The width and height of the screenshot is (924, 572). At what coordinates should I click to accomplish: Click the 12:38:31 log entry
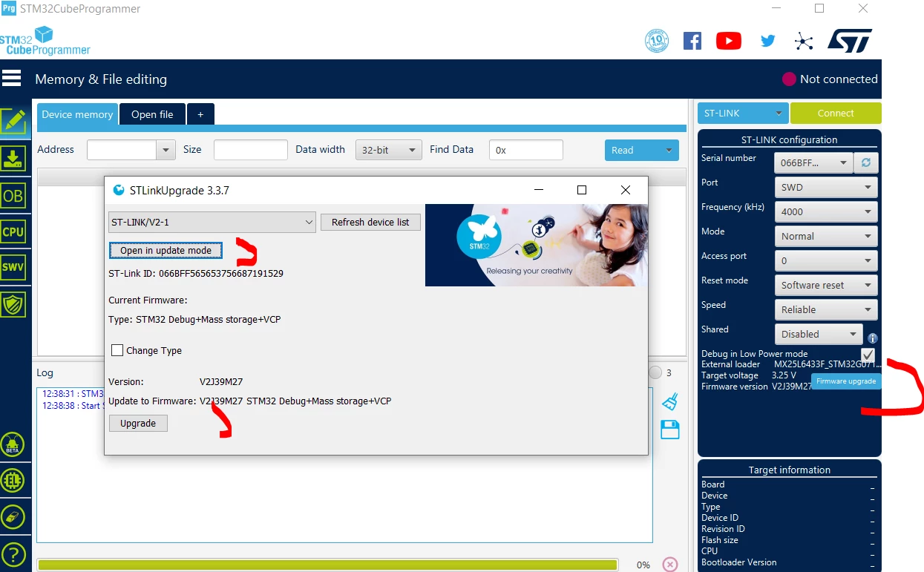pos(72,394)
